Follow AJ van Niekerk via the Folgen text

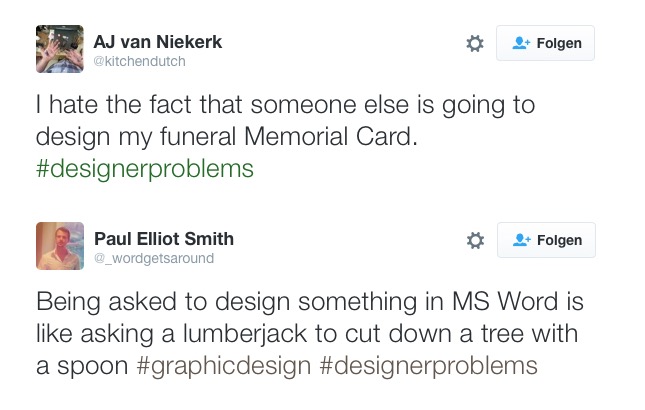[559, 43]
